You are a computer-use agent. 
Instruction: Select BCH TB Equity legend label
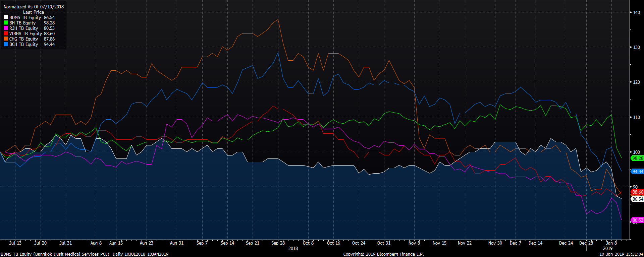tap(24, 44)
